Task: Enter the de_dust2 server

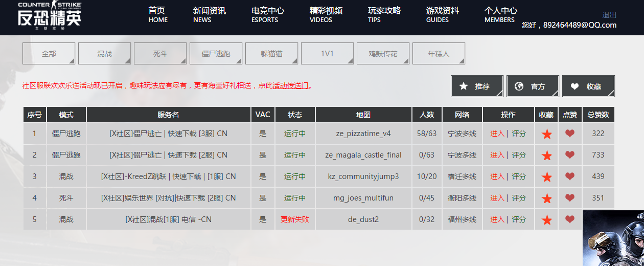Action: (497, 219)
